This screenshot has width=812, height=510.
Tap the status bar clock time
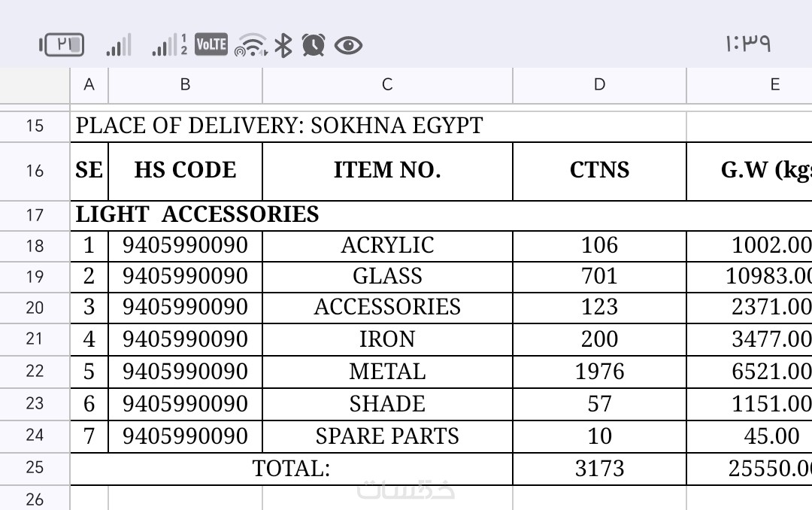[x=748, y=44]
